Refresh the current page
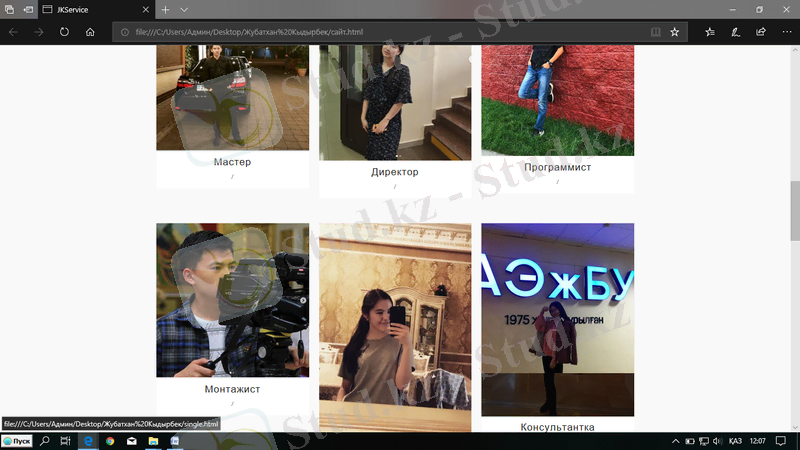This screenshot has width=800, height=450. [64, 32]
